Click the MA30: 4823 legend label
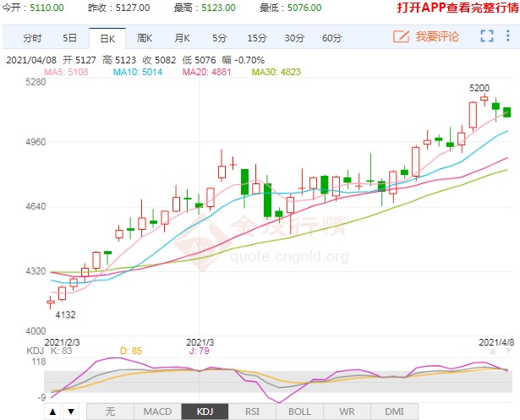Image resolution: width=520 pixels, height=420 pixels. pyautogui.click(x=276, y=72)
